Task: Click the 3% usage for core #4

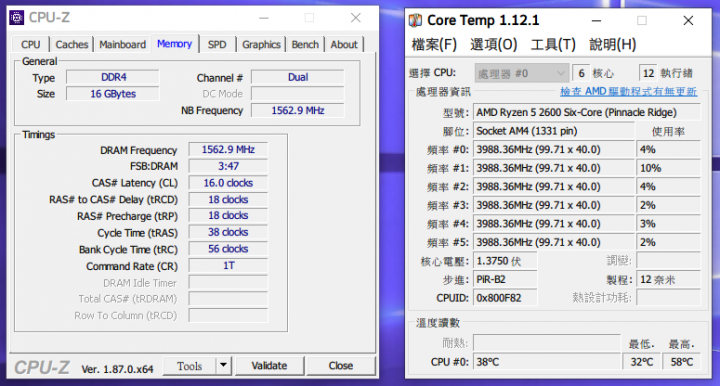Action: point(669,224)
